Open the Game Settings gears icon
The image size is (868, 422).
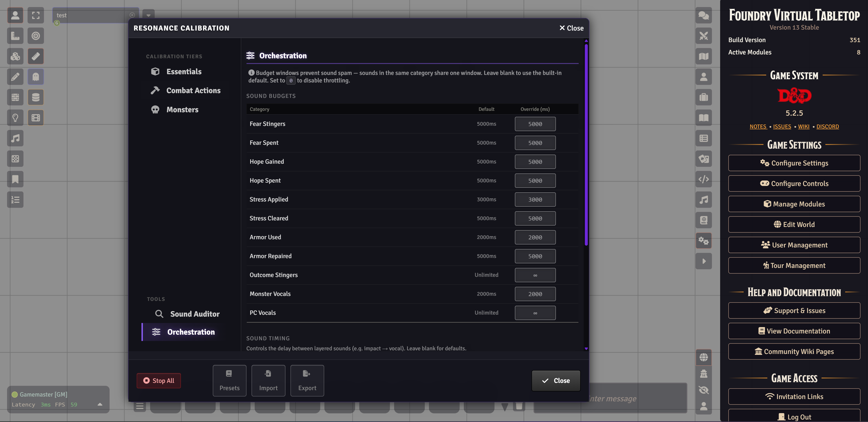(704, 241)
